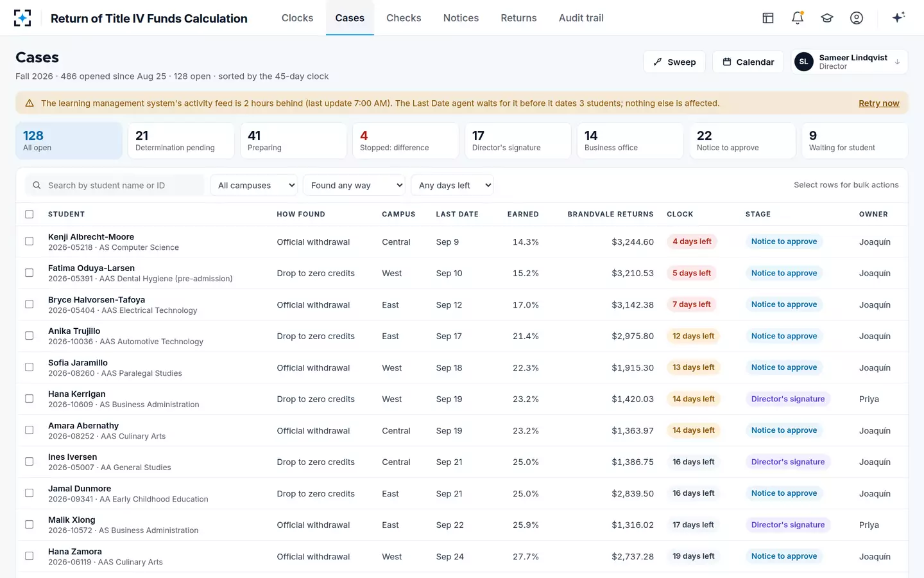Viewport: 924px width, 578px height.
Task: Filter by 4 Stopped: difference card
Action: coord(406,141)
